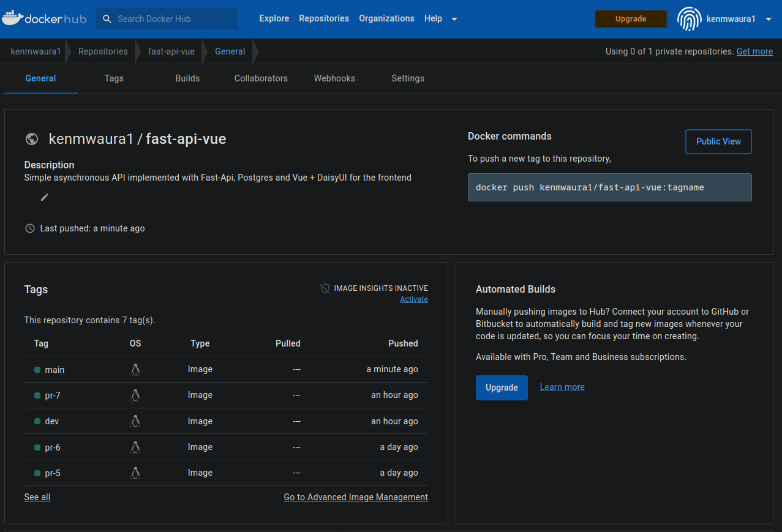Activate Image Insights via Activate link
The width and height of the screenshot is (782, 532).
pos(414,299)
